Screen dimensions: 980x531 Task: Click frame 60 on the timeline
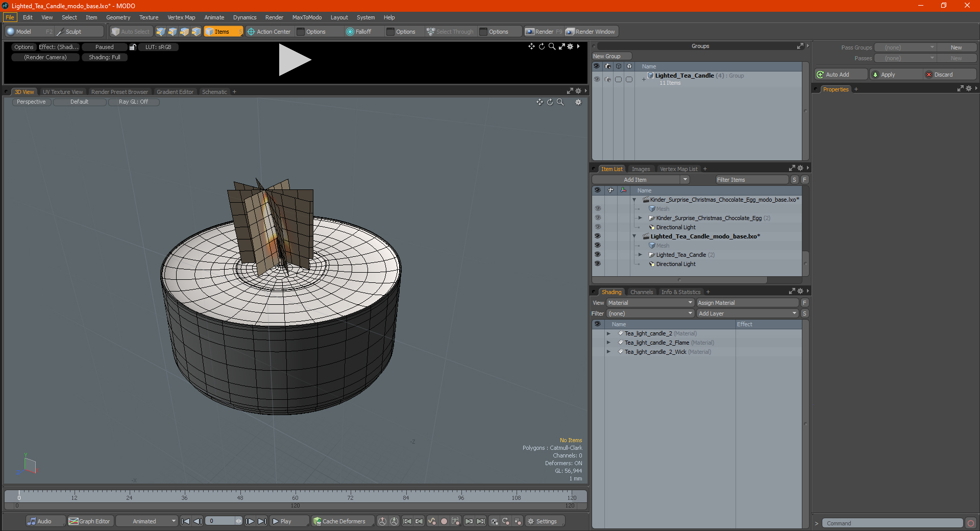click(x=295, y=494)
